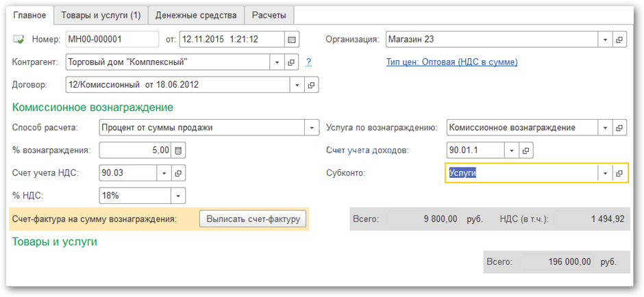The height and width of the screenshot is (297, 644).
Task: Expand the Способ расчета dropdown
Action: (312, 128)
